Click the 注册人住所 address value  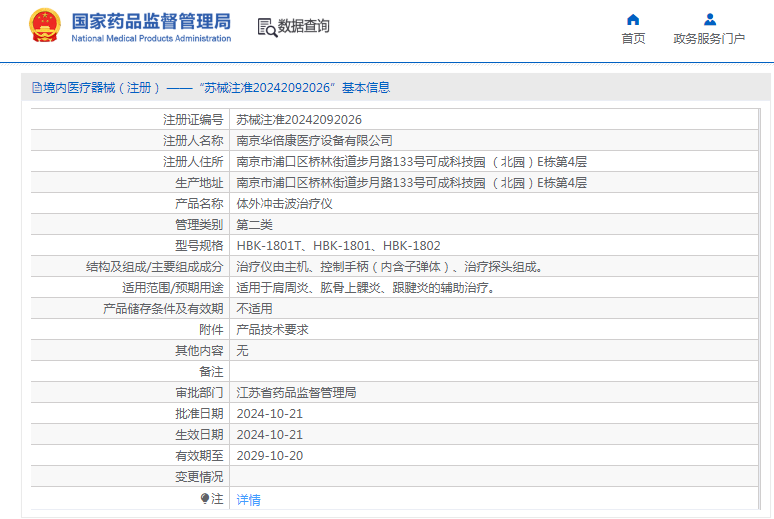point(411,162)
